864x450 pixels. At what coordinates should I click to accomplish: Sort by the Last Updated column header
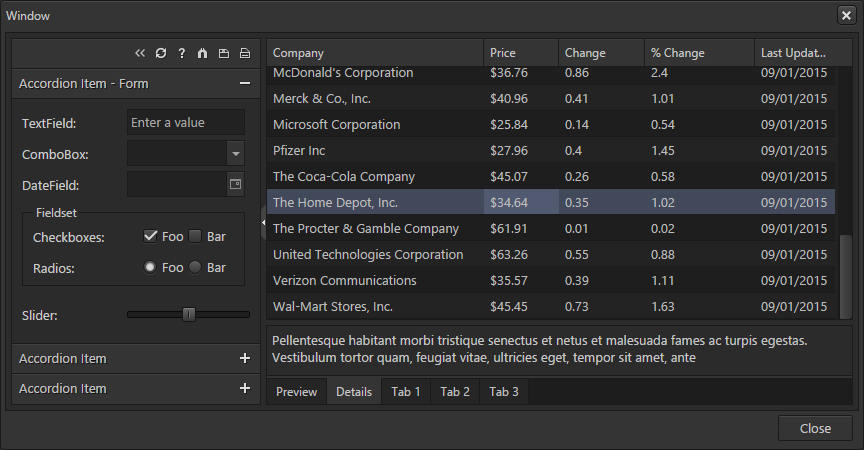[803, 53]
